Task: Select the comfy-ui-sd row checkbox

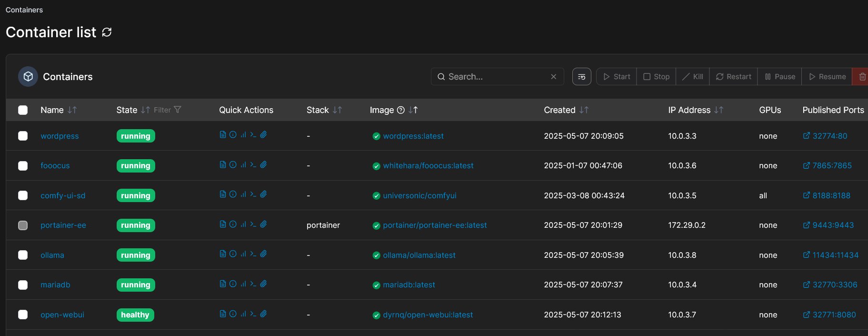Action: 23,195
